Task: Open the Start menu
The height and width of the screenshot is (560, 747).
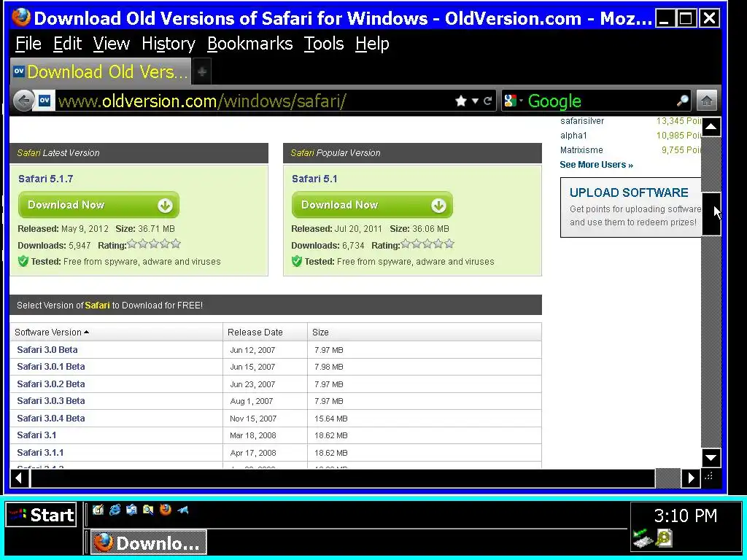Action: (42, 515)
